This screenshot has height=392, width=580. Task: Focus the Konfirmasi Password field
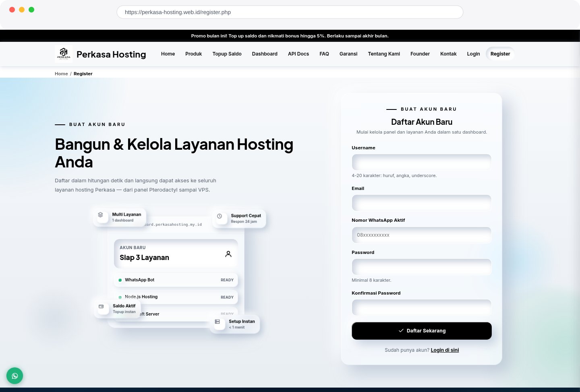(x=422, y=307)
